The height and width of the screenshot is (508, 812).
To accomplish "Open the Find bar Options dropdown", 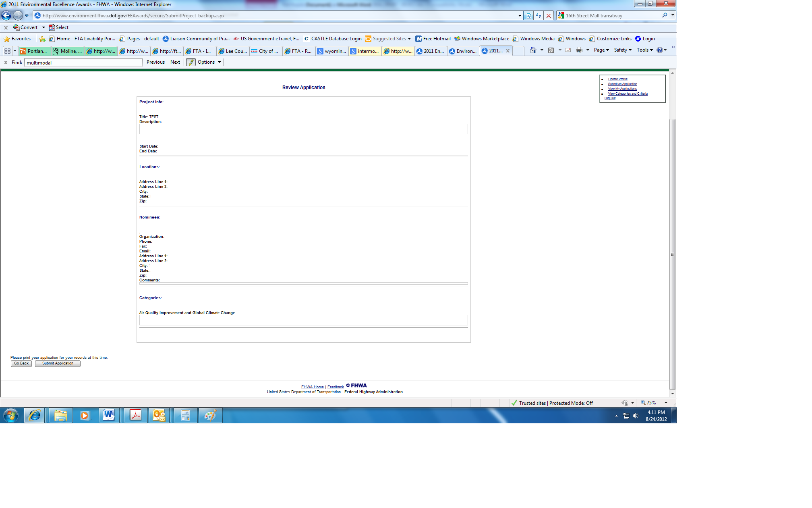I will point(209,62).
